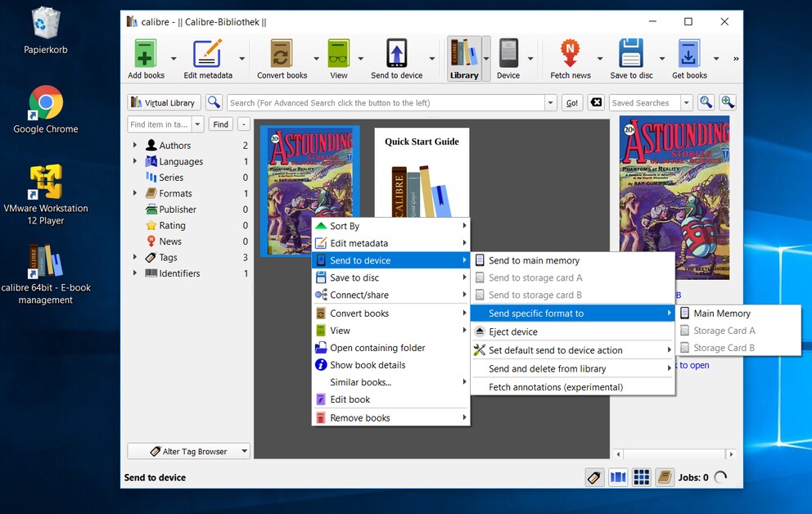The width and height of the screenshot is (812, 514).
Task: Click the Jobs: 0 status indicator
Action: [x=692, y=477]
